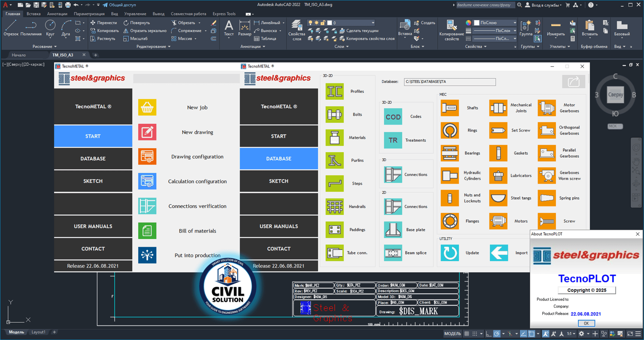This screenshot has width=644, height=340.
Task: Click CONTACT in left TecnoMETAL window
Action: (93, 248)
